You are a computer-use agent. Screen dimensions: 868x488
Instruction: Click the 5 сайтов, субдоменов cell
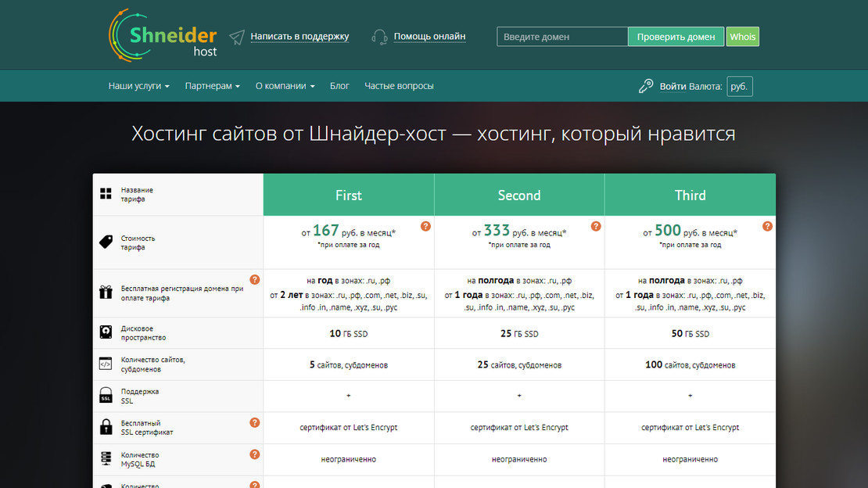[x=349, y=365]
